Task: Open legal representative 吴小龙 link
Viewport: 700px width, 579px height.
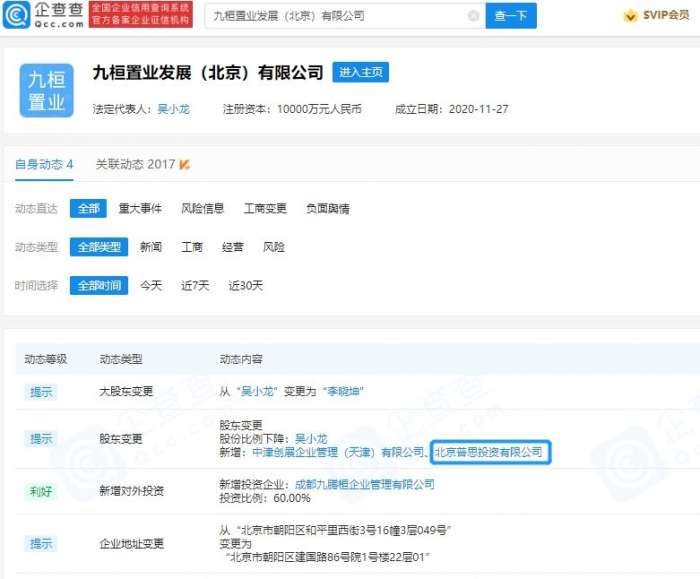Action: coord(173,109)
